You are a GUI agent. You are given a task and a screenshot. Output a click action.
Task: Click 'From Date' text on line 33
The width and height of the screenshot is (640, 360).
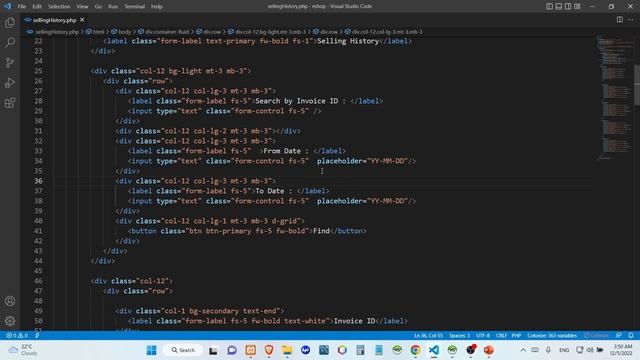coord(282,151)
